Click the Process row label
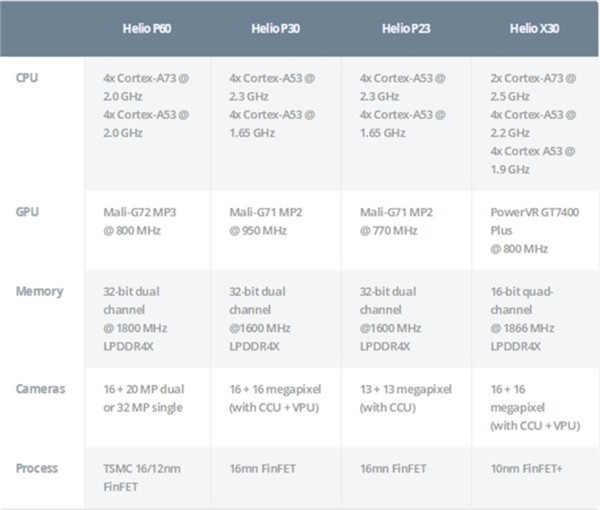 tap(37, 468)
